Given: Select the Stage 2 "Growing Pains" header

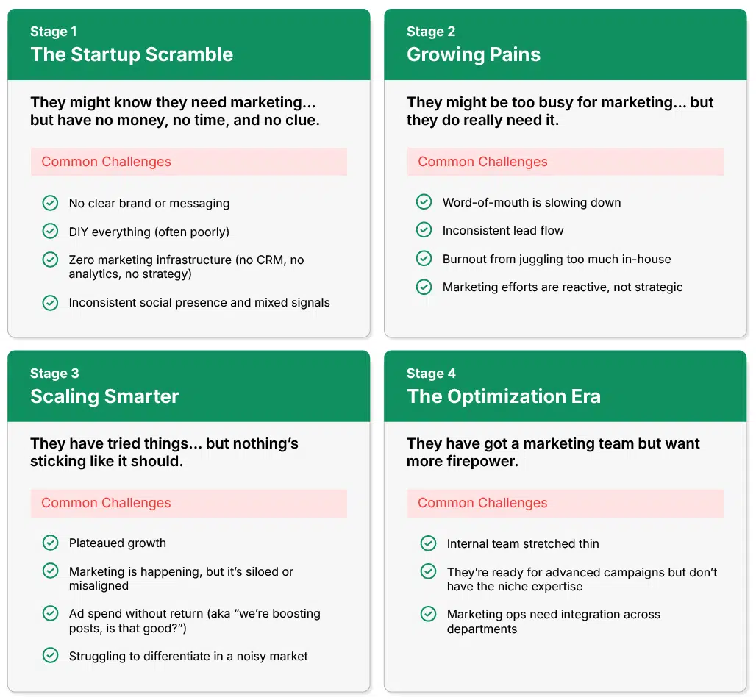Looking at the screenshot, I should [565, 45].
